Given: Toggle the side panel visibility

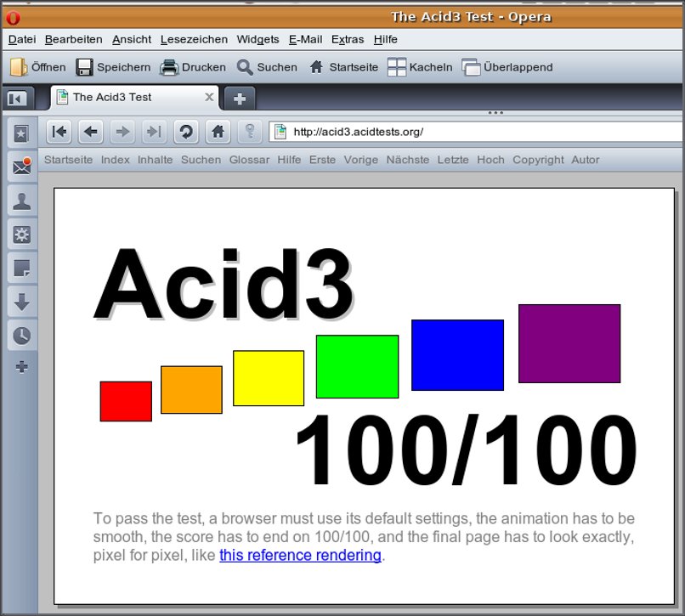Looking at the screenshot, I should 17,98.
